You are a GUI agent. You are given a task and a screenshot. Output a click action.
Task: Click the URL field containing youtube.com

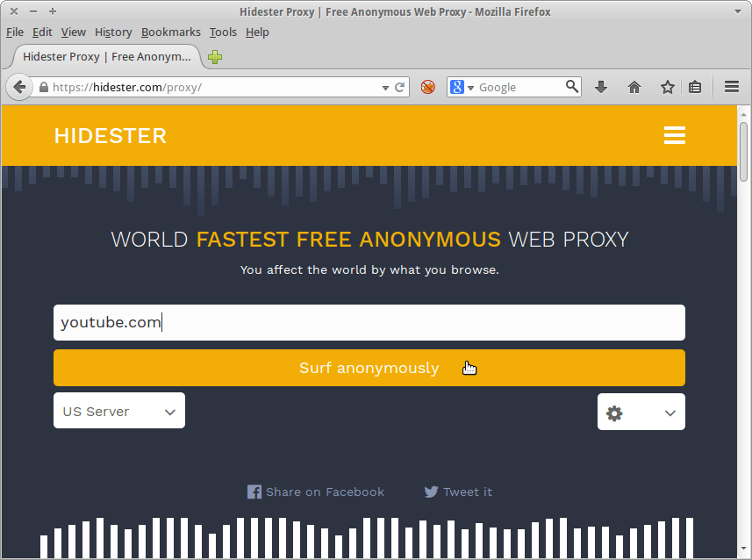pos(369,322)
